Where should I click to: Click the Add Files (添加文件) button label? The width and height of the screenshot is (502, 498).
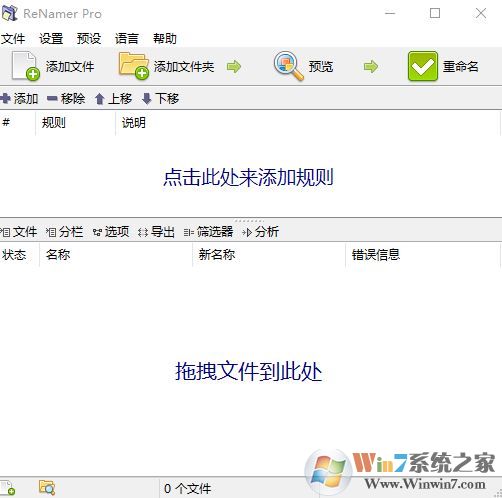click(x=70, y=67)
